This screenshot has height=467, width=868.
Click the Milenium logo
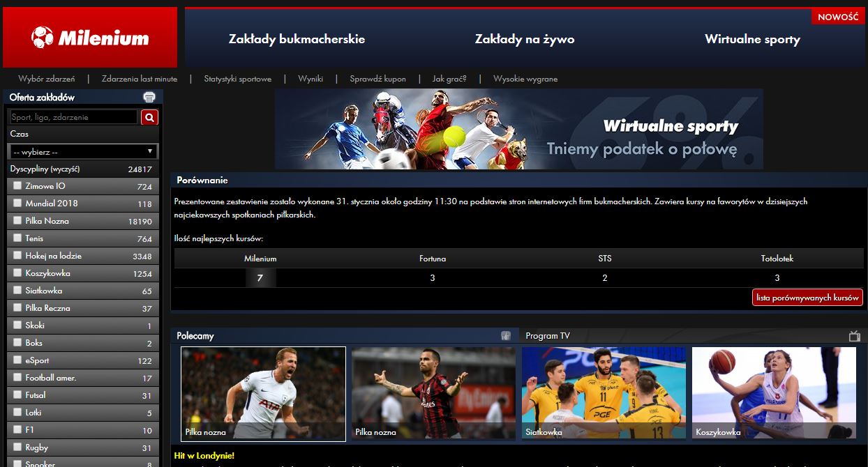(x=90, y=38)
